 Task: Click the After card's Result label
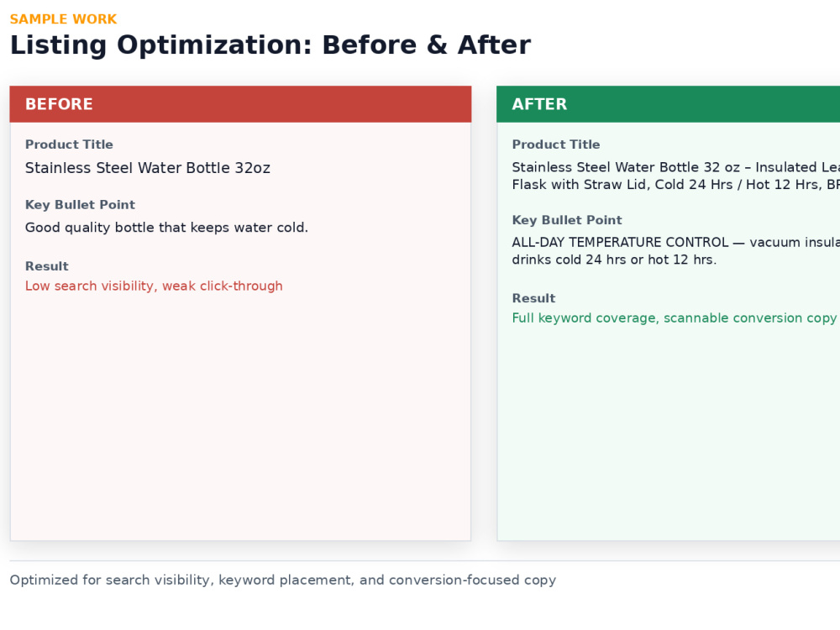click(x=533, y=298)
